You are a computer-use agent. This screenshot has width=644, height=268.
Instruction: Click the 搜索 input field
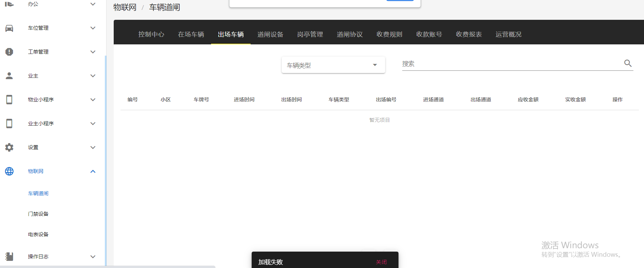tap(512, 64)
